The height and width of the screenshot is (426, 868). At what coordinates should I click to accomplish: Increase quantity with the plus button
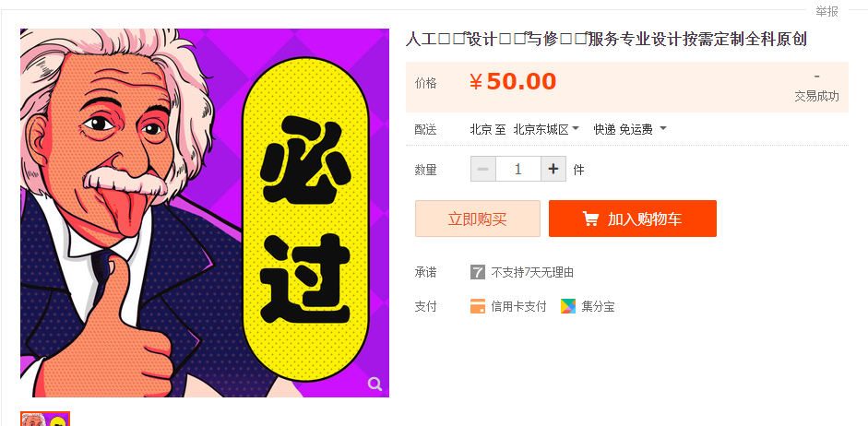(553, 170)
